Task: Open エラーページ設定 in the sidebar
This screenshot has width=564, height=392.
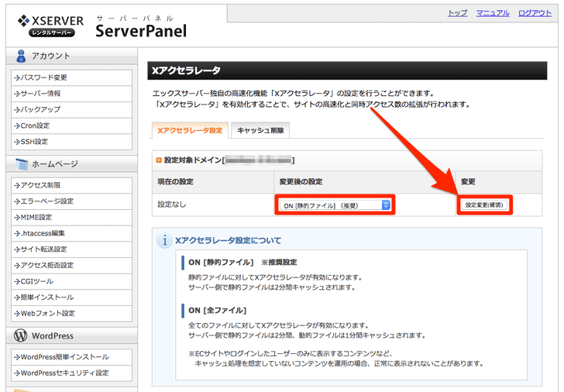Action: pos(71,201)
